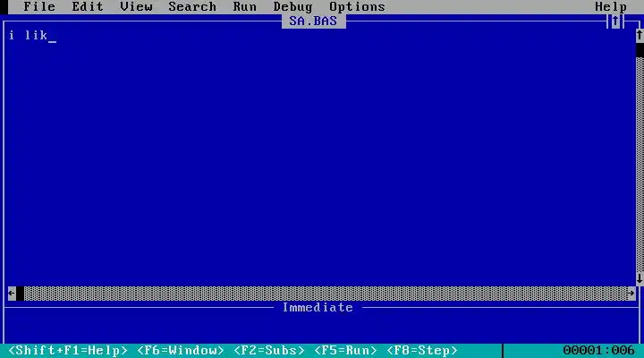Image resolution: width=644 pixels, height=358 pixels.
Task: Click the horizontal scrollbar track
Action: coord(326,293)
